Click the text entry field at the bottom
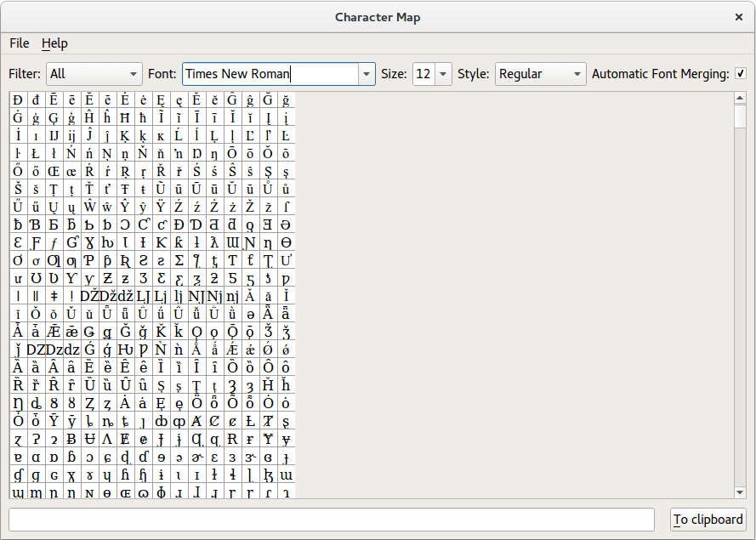Image resolution: width=756 pixels, height=540 pixels. (332, 520)
